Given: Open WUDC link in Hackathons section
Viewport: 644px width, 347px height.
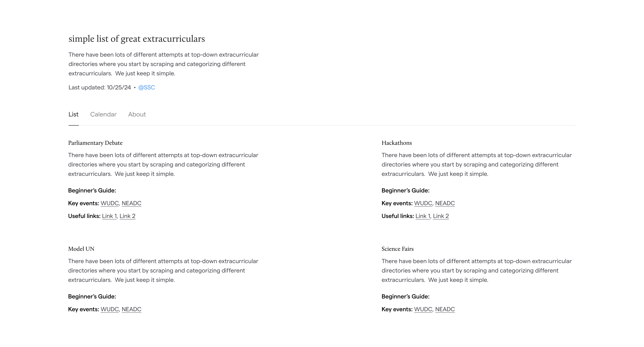Looking at the screenshot, I should pos(423,203).
